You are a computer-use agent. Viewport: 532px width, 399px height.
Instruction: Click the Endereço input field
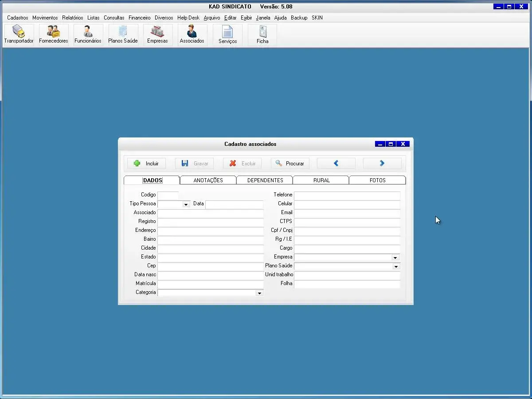coord(211,231)
